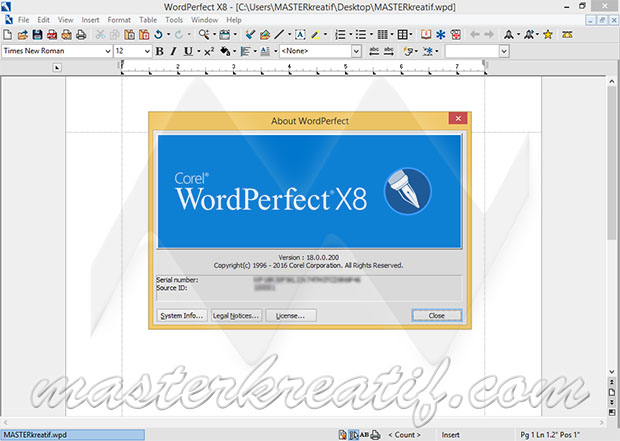Click the System Info... button

181,315
